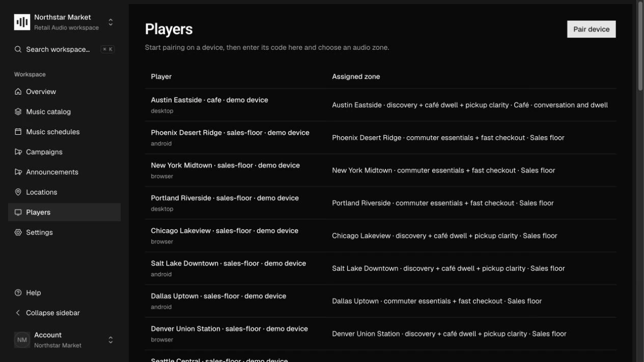Click the Players page heading
This screenshot has height=362, width=644.
pyautogui.click(x=169, y=29)
